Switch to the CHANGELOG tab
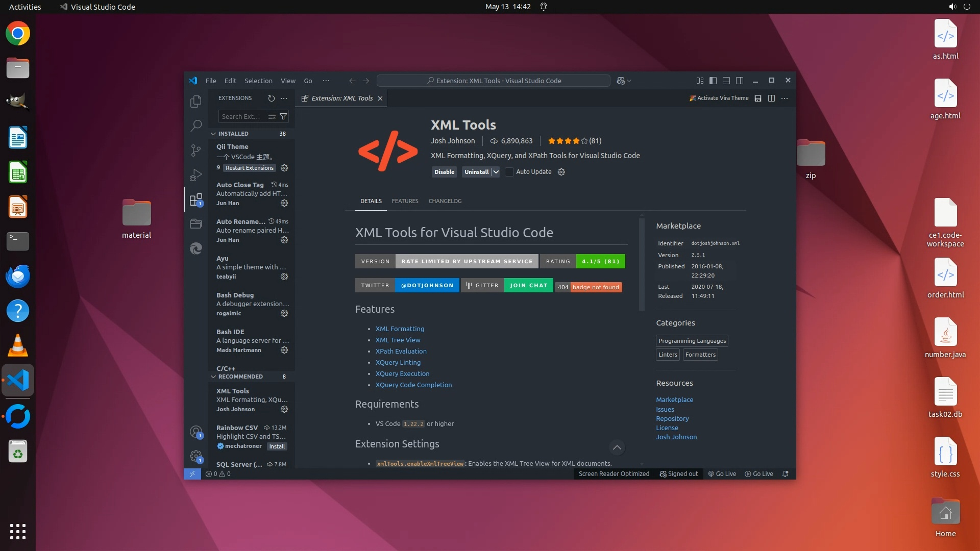 (x=445, y=201)
